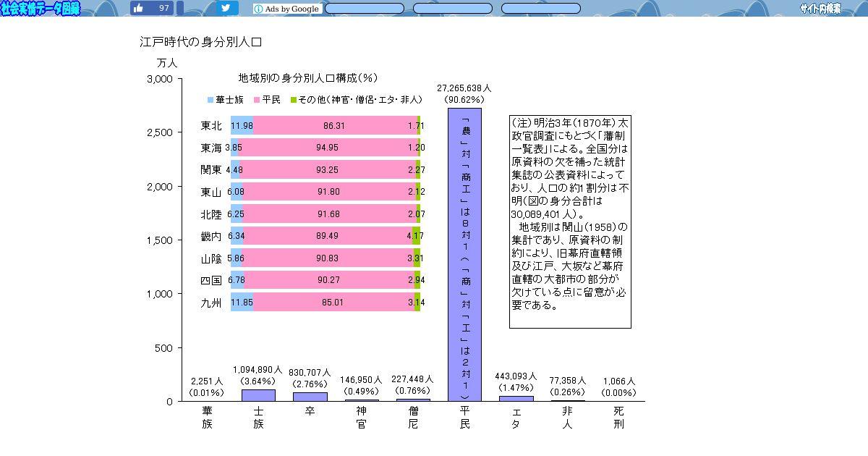This screenshot has width=868, height=456.
Task: Click the 卒 population bar
Action: pos(310,397)
